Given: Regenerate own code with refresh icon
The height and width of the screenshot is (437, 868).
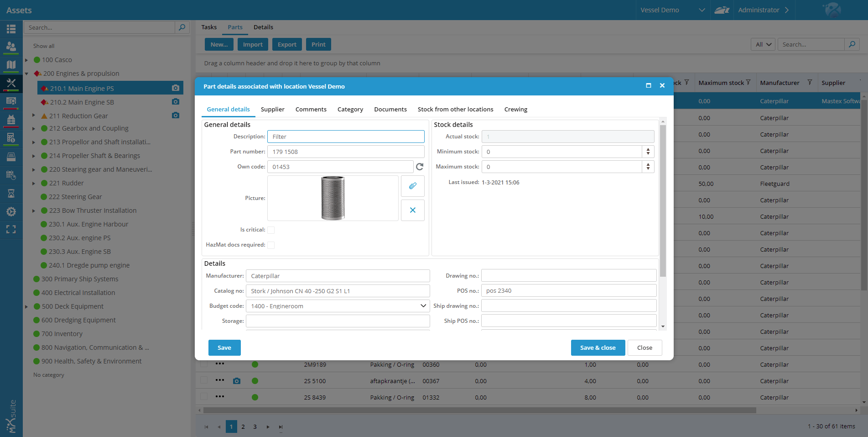Looking at the screenshot, I should click(x=420, y=167).
